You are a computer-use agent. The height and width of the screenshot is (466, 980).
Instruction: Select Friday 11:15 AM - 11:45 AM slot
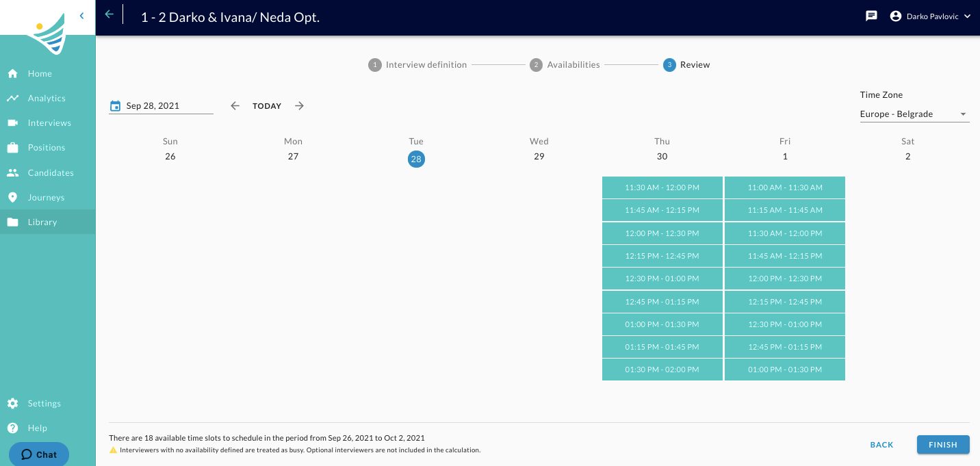(785, 210)
